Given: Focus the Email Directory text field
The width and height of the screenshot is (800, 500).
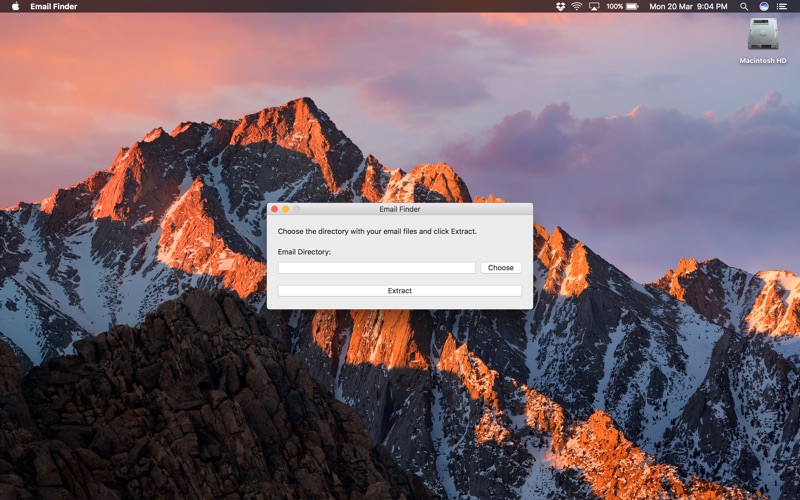Looking at the screenshot, I should [377, 268].
